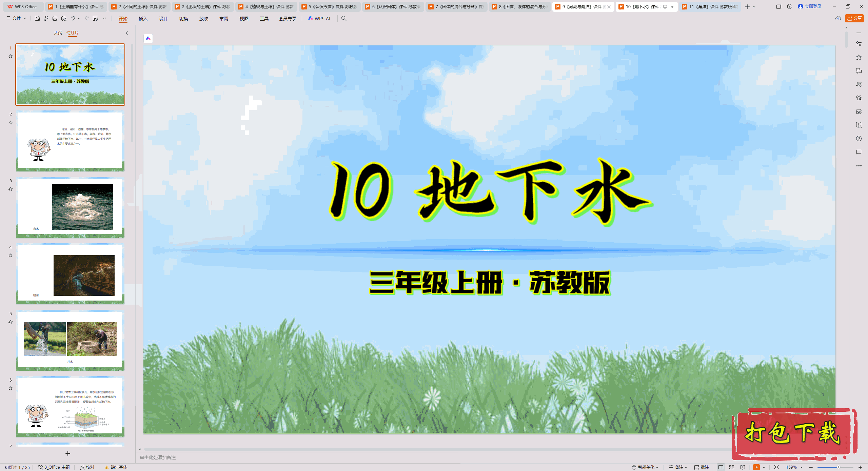Image resolution: width=868 pixels, height=471 pixels.
Task: Click 立即登录 login link
Action: click(813, 6)
